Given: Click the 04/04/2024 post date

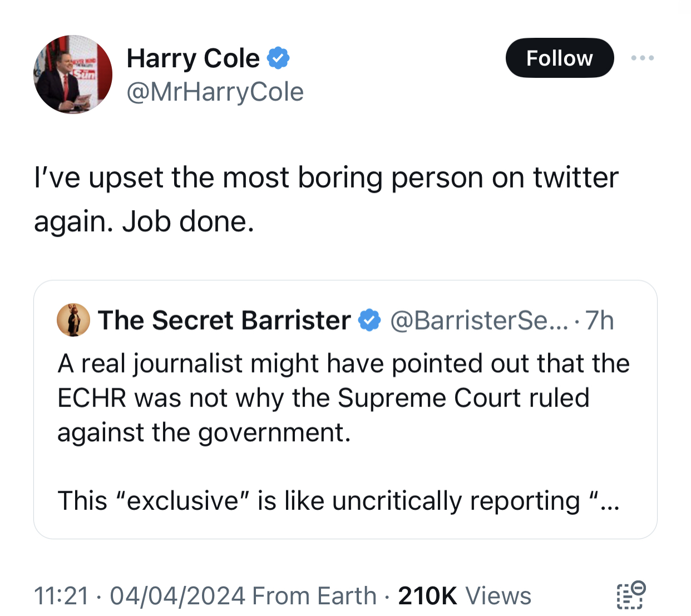Looking at the screenshot, I should point(177,596).
